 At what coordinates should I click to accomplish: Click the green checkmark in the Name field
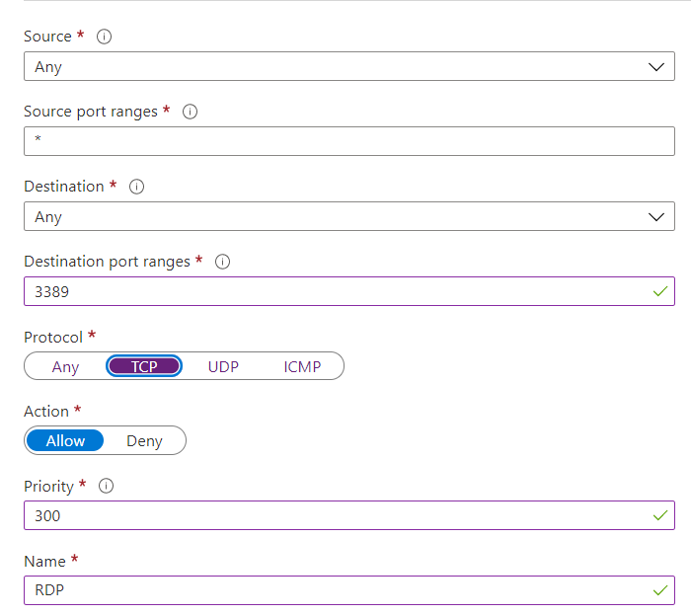[x=659, y=590]
